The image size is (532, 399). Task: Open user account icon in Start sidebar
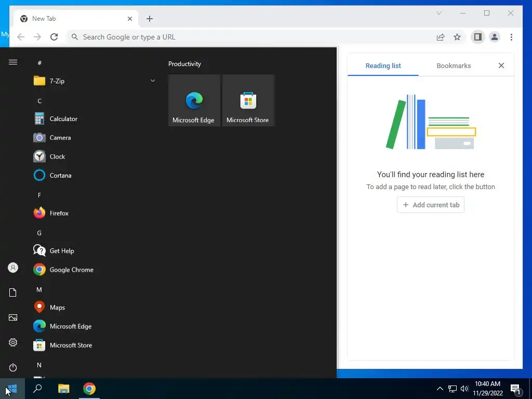(13, 268)
